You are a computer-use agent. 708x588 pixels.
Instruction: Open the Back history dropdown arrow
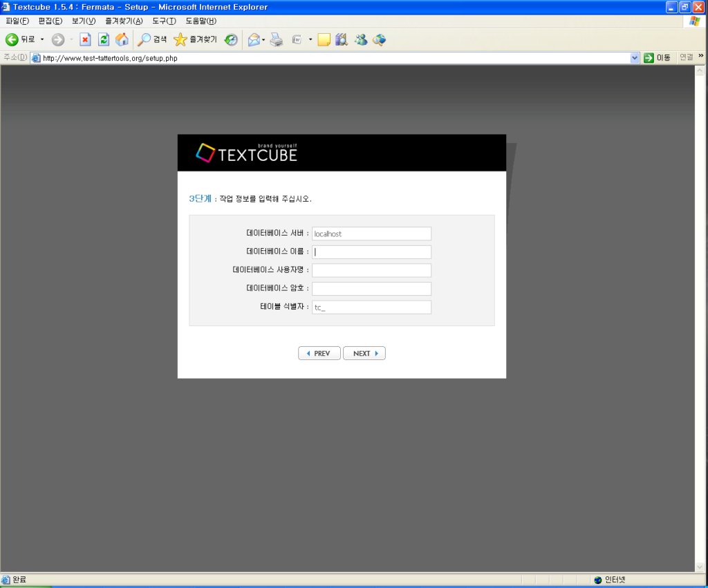tap(42, 39)
